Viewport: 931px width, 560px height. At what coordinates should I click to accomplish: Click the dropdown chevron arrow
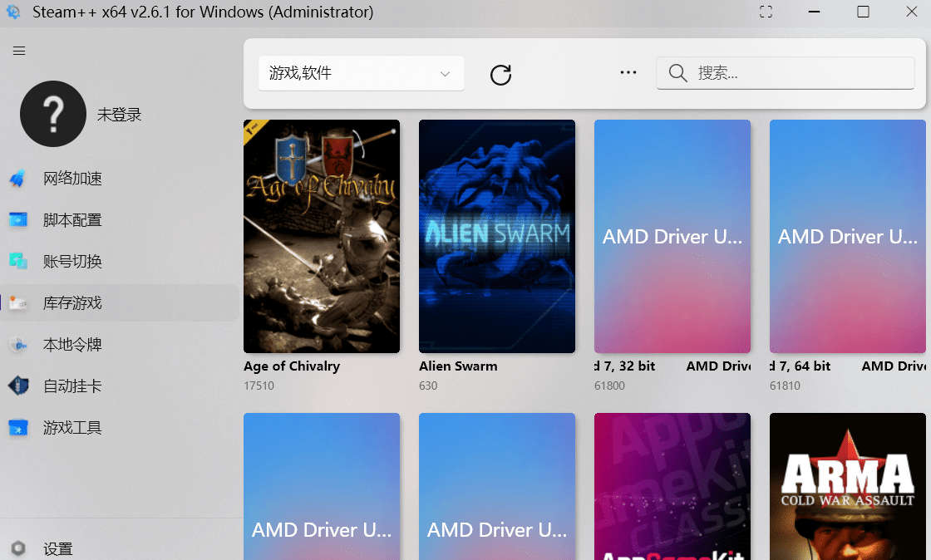(x=445, y=74)
